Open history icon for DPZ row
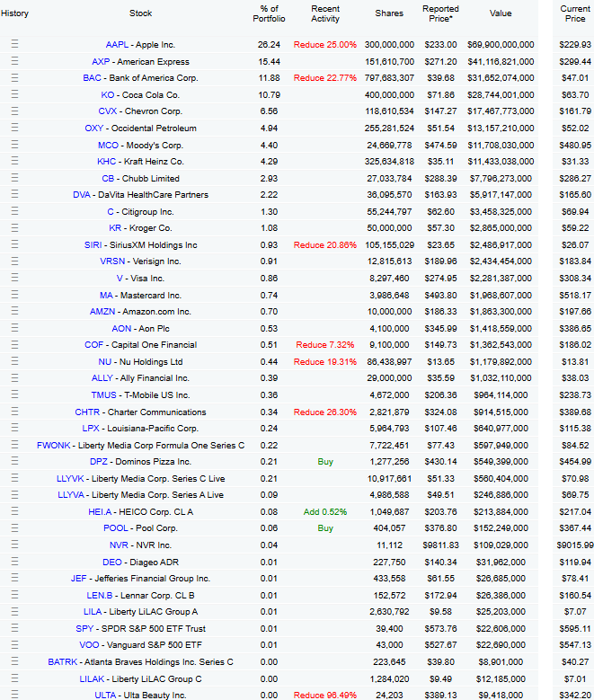 click(x=14, y=461)
